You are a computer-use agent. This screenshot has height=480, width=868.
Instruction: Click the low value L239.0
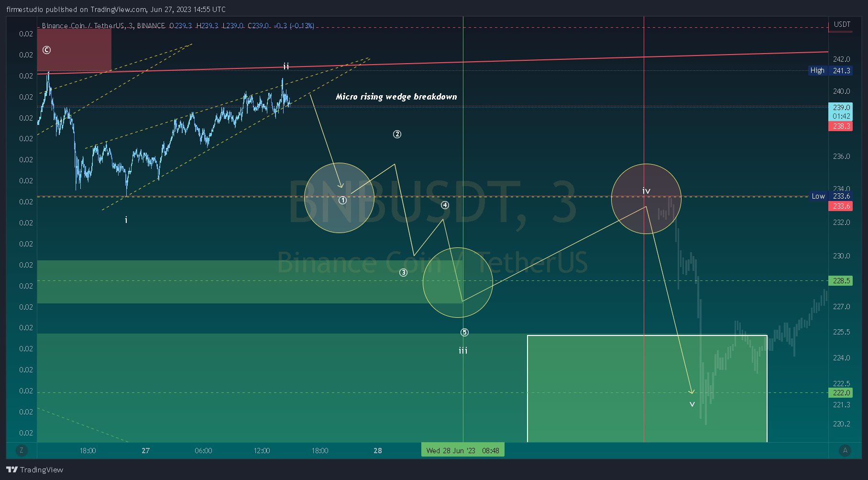tap(233, 26)
